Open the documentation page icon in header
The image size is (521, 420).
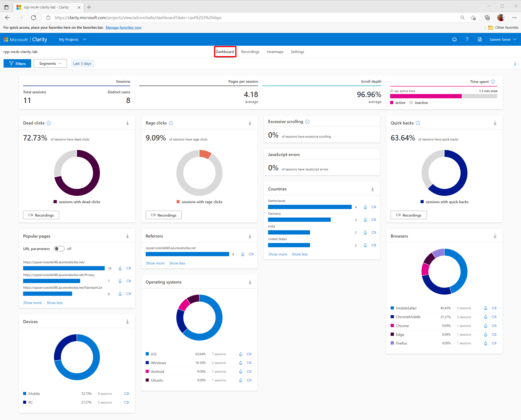[x=480, y=39]
